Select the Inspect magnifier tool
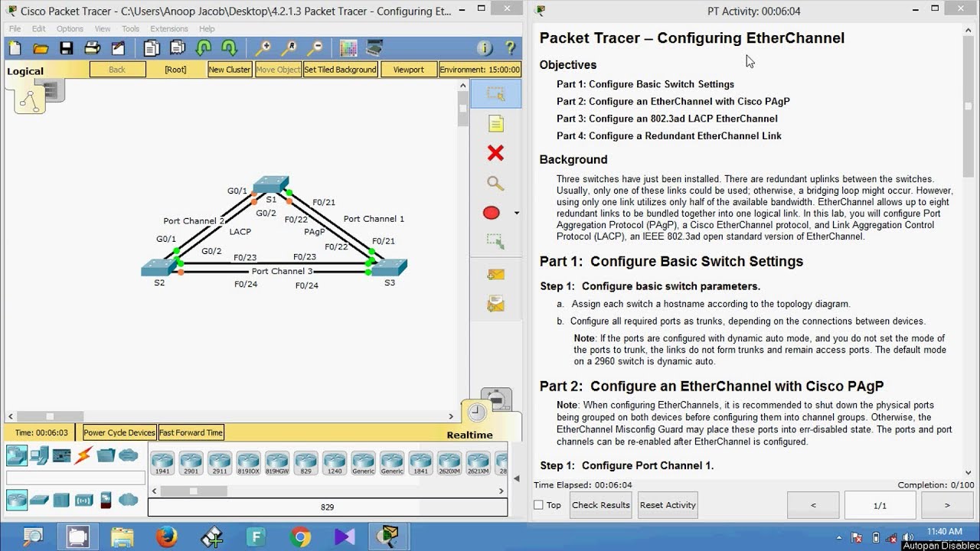 click(x=495, y=183)
